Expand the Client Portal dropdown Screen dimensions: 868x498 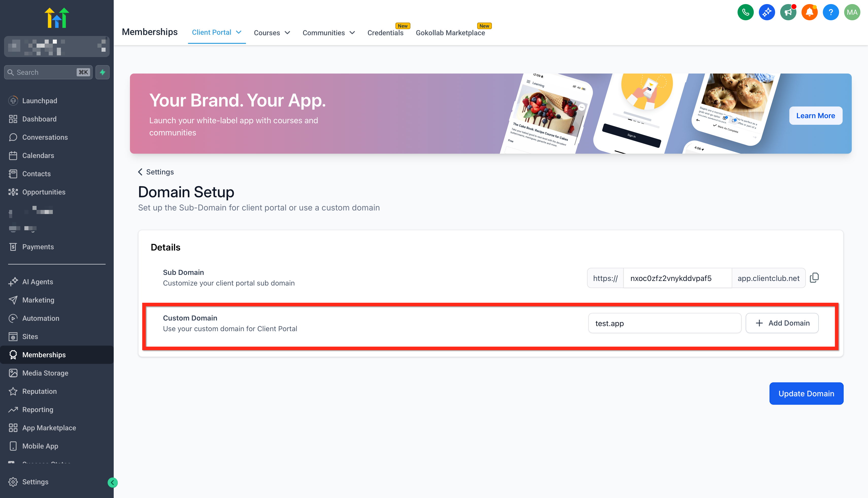239,32
